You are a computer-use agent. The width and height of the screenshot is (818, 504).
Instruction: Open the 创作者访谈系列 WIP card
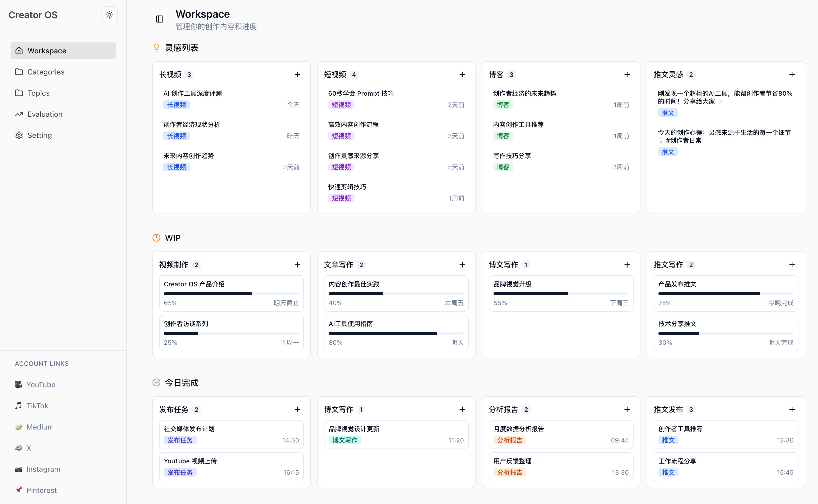coord(231,333)
